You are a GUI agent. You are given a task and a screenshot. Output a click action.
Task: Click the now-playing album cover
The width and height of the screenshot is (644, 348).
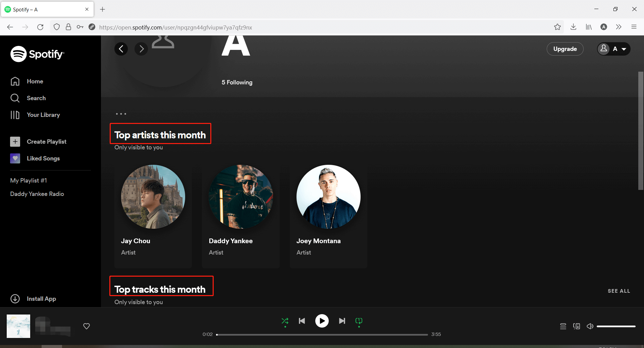point(18,326)
